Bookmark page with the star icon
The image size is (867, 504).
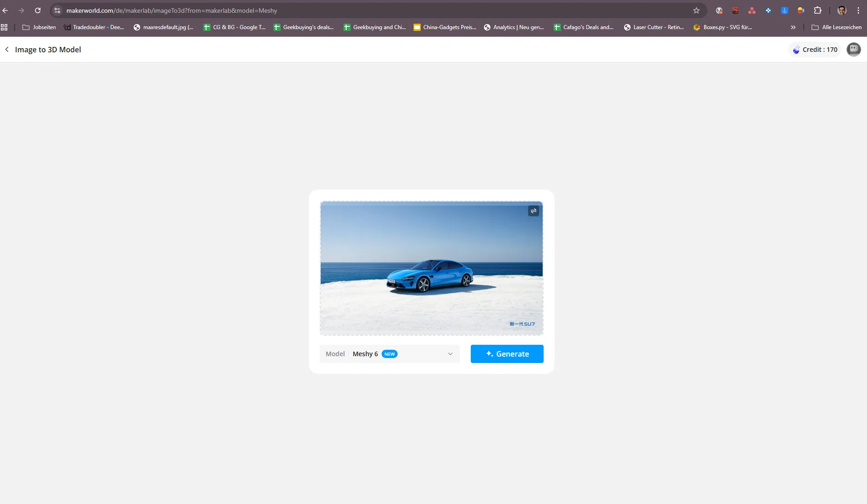pos(696,10)
